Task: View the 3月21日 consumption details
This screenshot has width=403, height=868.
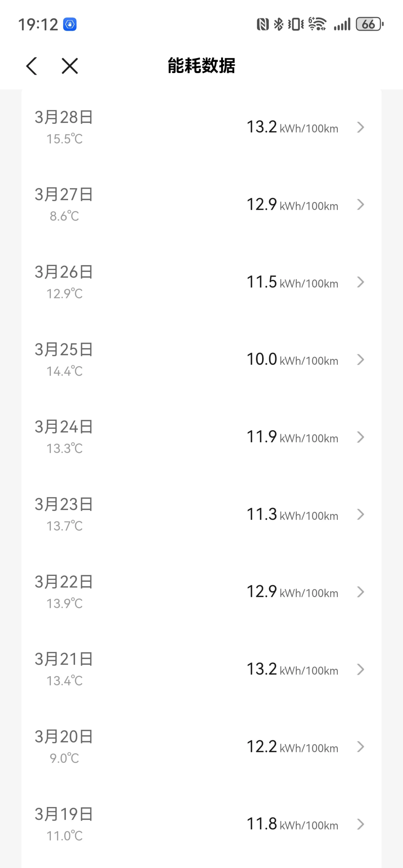Action: [201, 669]
